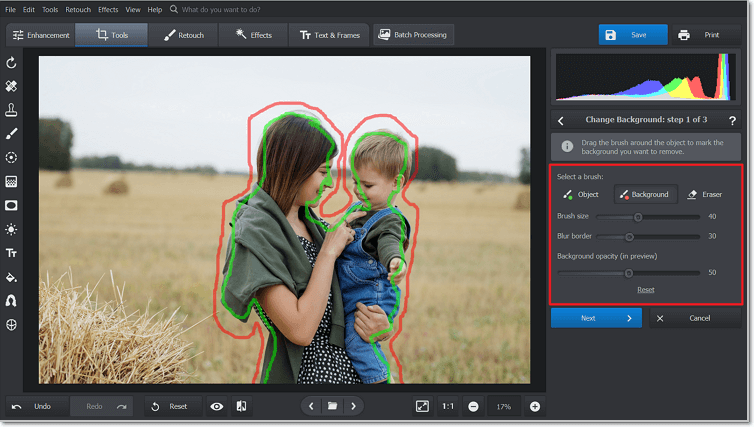The height and width of the screenshot is (427, 754).
Task: Click the Undo button
Action: (x=37, y=406)
